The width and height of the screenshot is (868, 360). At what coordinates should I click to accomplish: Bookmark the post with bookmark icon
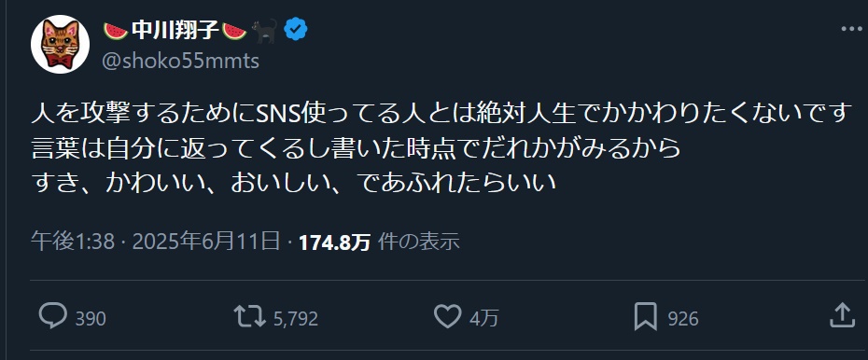[646, 317]
